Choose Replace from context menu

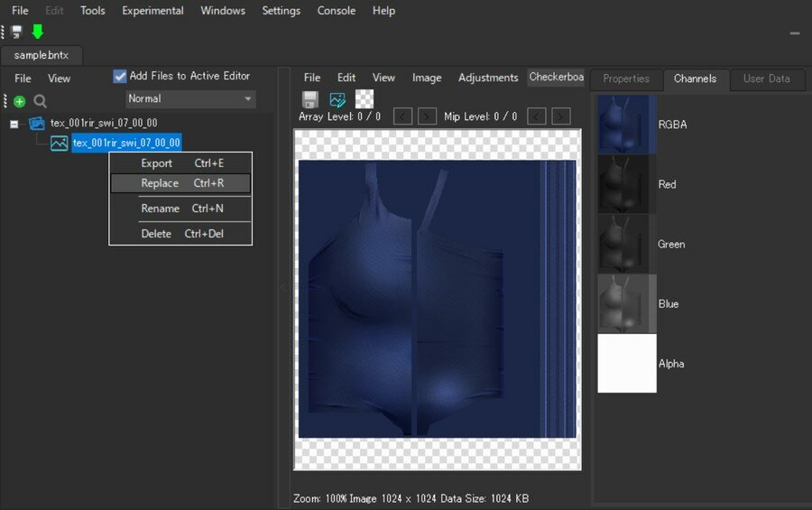(180, 183)
